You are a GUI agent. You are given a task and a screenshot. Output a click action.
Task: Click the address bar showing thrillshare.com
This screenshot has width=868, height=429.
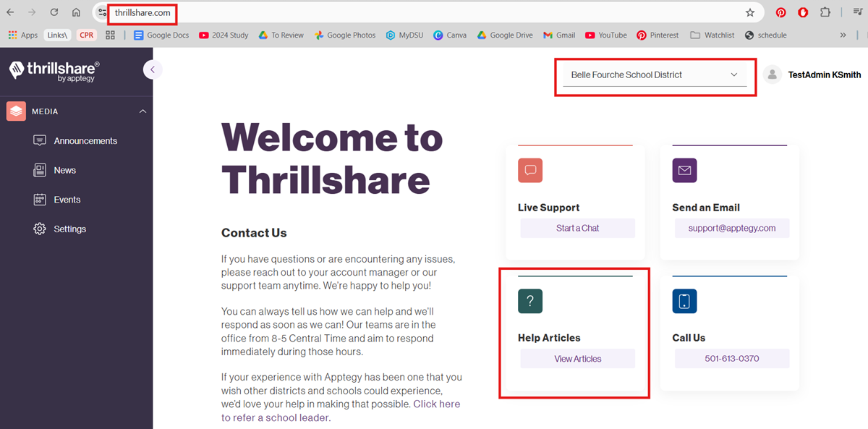coord(427,12)
